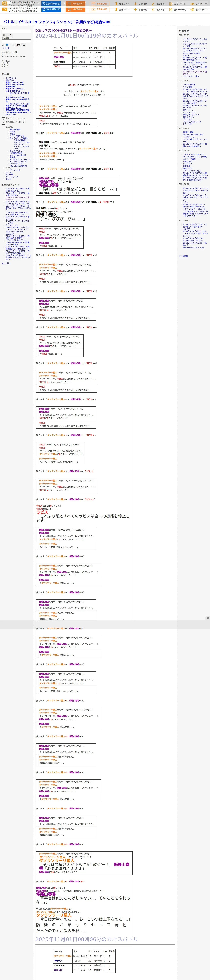Open メインキャラって何よ history link

[192, 171]
